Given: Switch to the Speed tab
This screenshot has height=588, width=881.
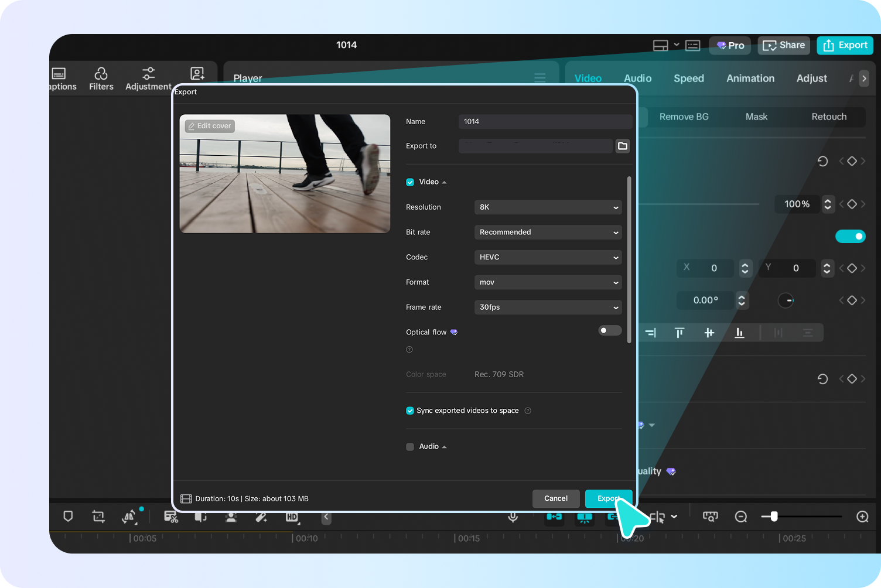Looking at the screenshot, I should pos(688,78).
